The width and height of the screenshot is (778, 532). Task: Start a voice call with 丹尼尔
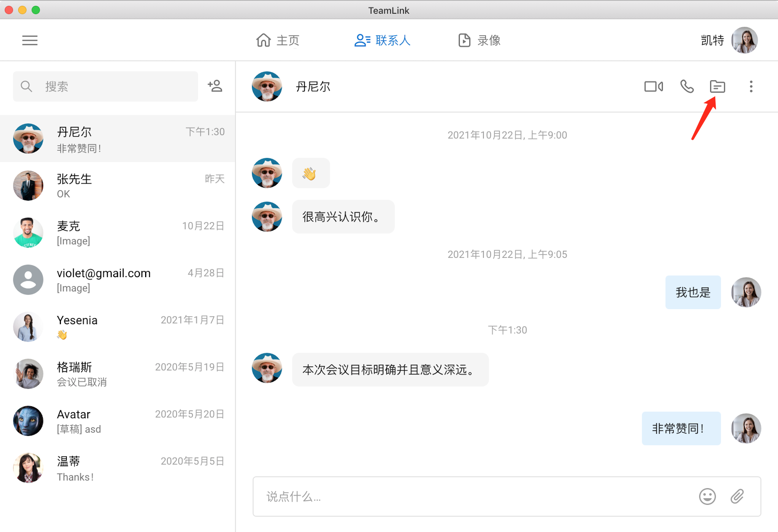(687, 86)
